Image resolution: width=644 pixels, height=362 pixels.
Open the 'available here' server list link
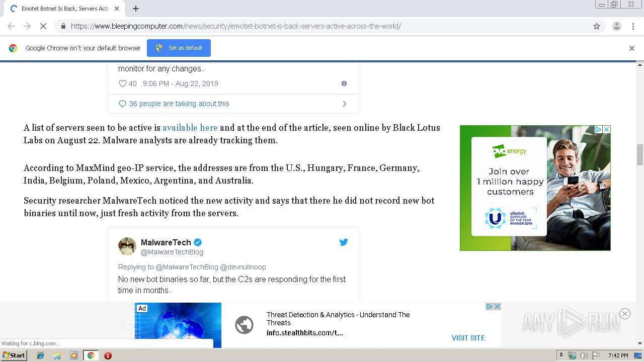(x=190, y=128)
